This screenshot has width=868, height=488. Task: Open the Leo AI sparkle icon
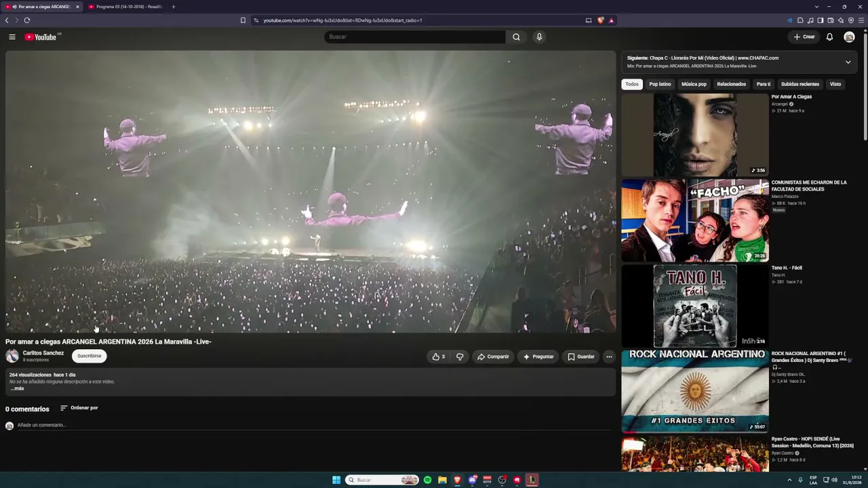point(841,20)
